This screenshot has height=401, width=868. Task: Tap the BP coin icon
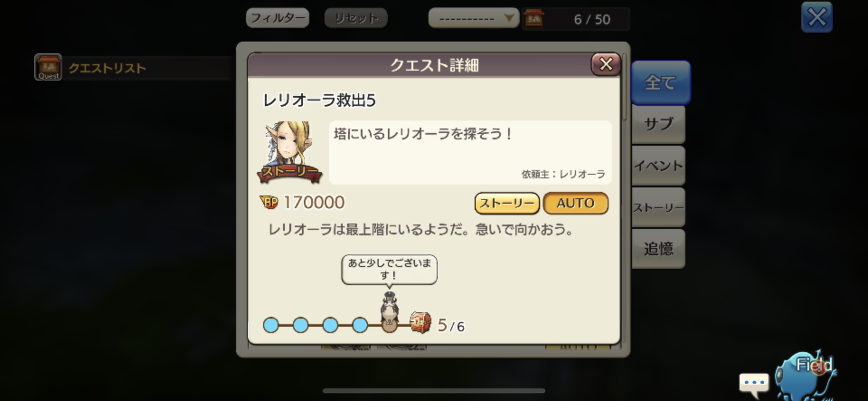pos(269,202)
